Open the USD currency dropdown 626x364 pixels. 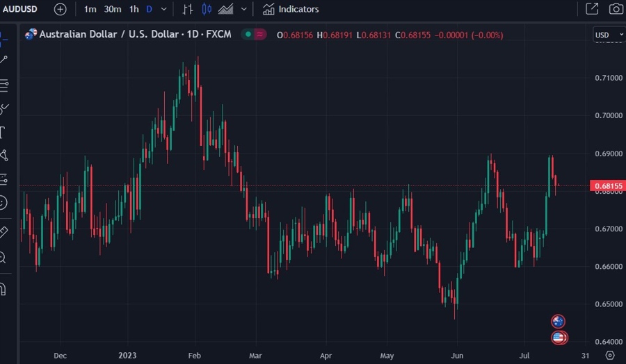click(609, 35)
